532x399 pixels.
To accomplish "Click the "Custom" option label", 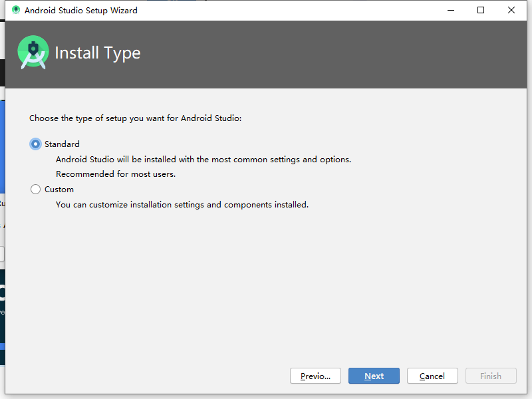I will pyautogui.click(x=59, y=190).
